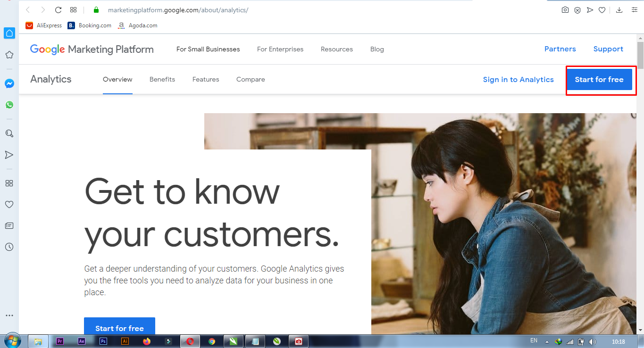Screen dimensions: 644x348
Task: Click the network signal tray icon
Action: [x=570, y=341]
